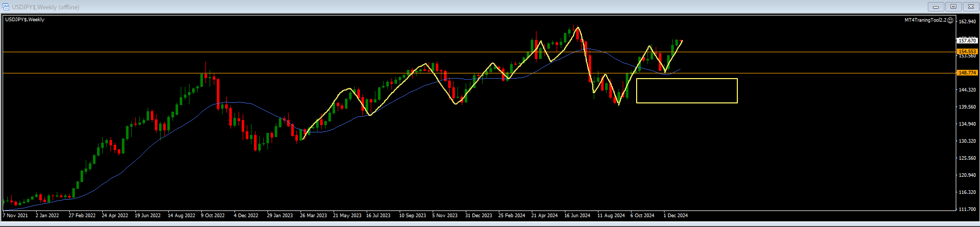Click the chart window icon in title bar
Viewport: 980px width, 227px height.
[x=6, y=7]
